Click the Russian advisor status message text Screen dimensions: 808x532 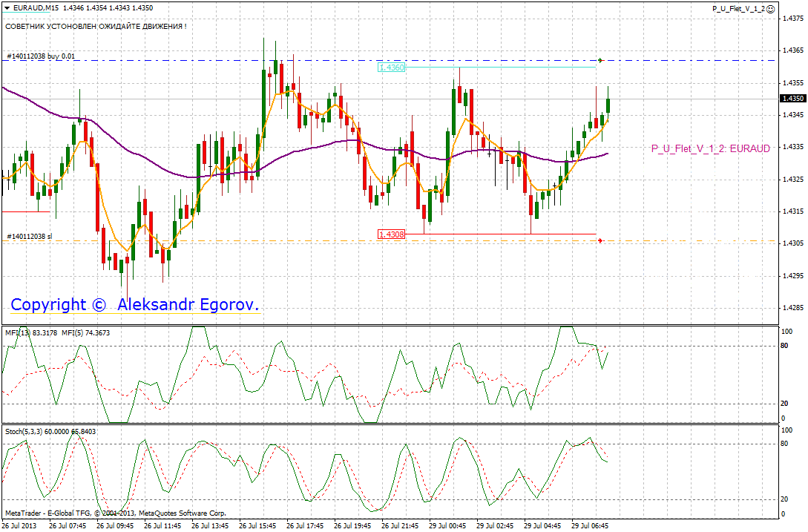click(x=96, y=26)
